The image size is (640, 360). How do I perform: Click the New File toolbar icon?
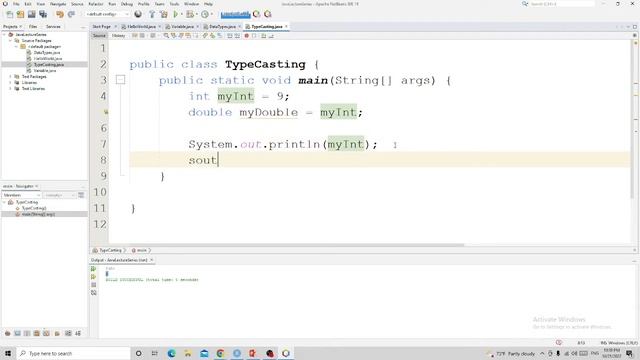[x=9, y=14]
